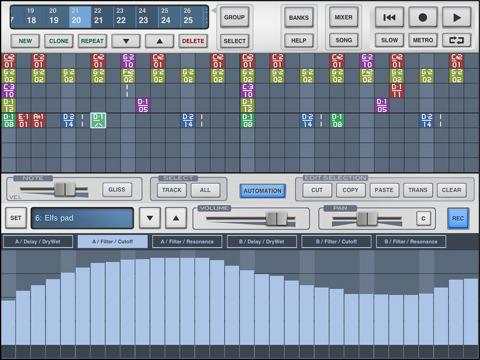Viewport: 480px width, 360px height.
Task: Tap the SET instrument button
Action: (x=16, y=218)
